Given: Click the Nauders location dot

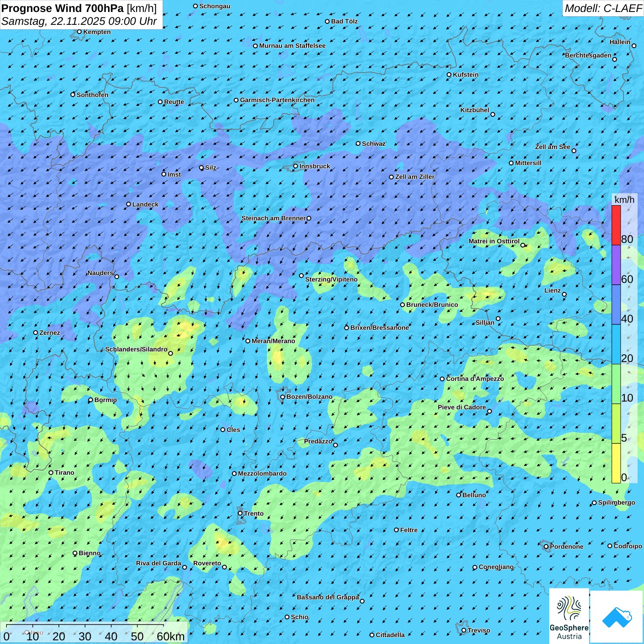Looking at the screenshot, I should [117, 276].
